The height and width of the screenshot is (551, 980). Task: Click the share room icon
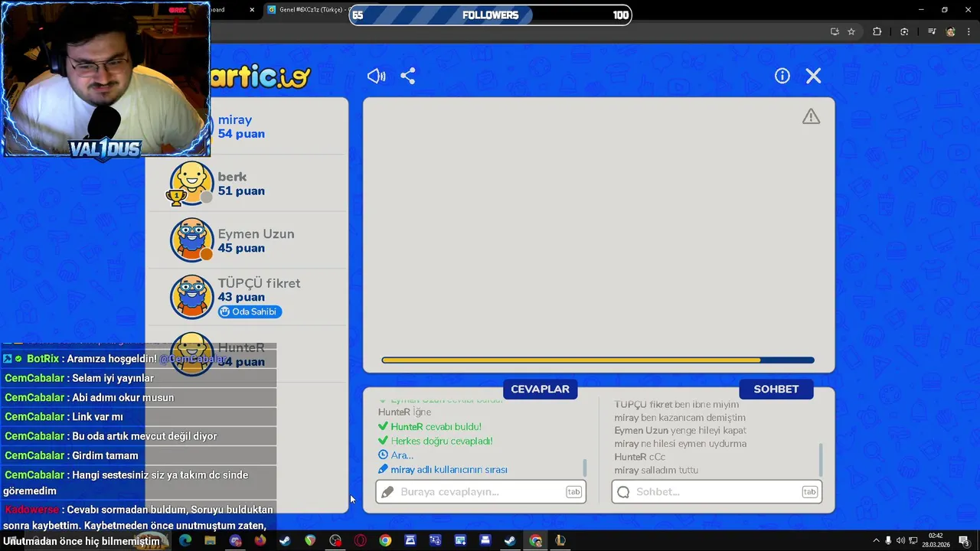click(408, 76)
